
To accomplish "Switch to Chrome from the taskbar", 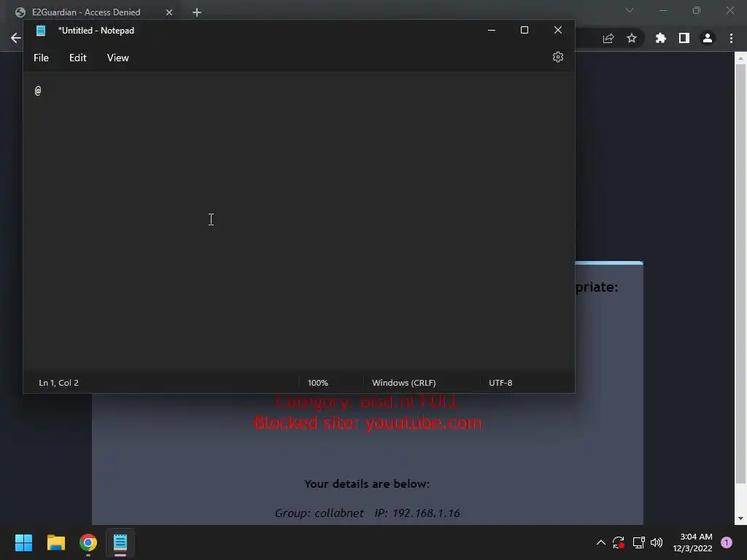I will 88,542.
